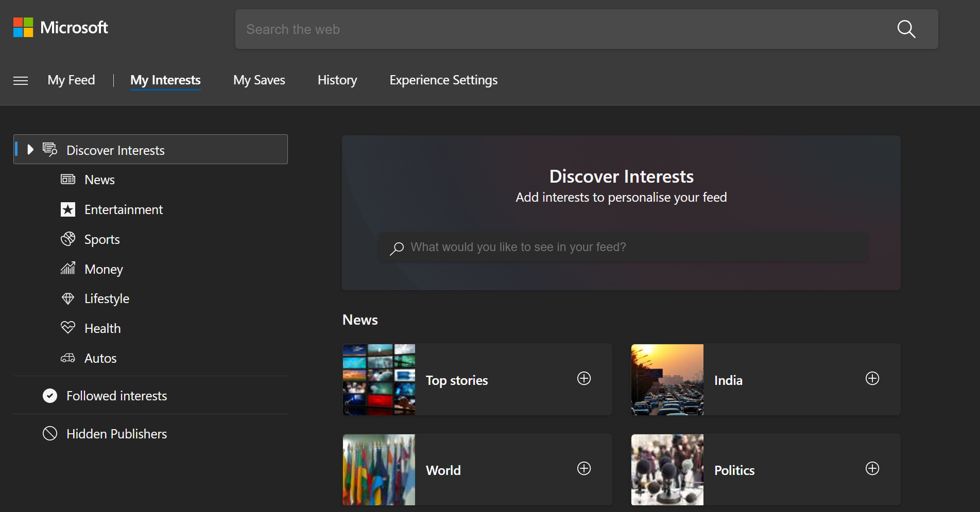980x512 pixels.
Task: Click the Search the web field
Action: 587,29
